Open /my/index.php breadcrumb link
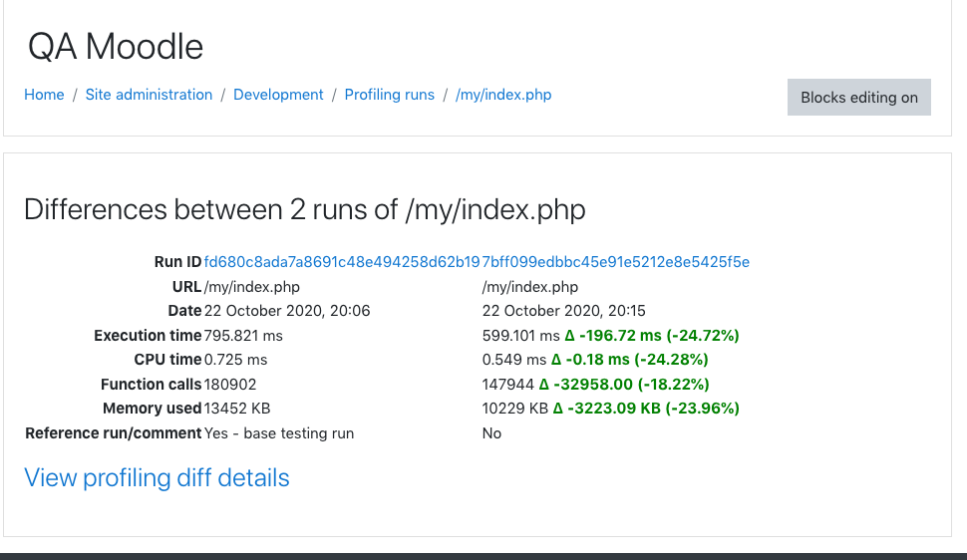Viewport: 967px width, 560px height. 503,95
